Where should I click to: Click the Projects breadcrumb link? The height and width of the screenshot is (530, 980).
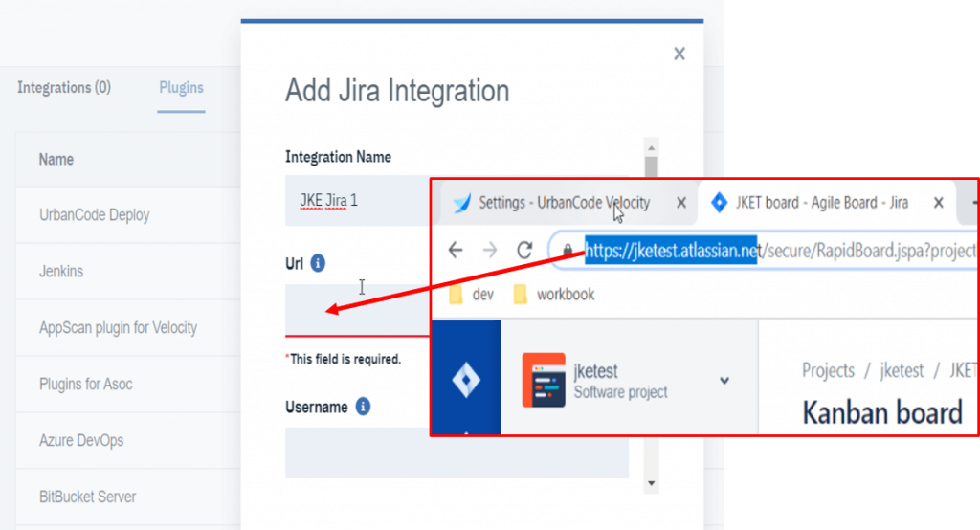pos(828,370)
